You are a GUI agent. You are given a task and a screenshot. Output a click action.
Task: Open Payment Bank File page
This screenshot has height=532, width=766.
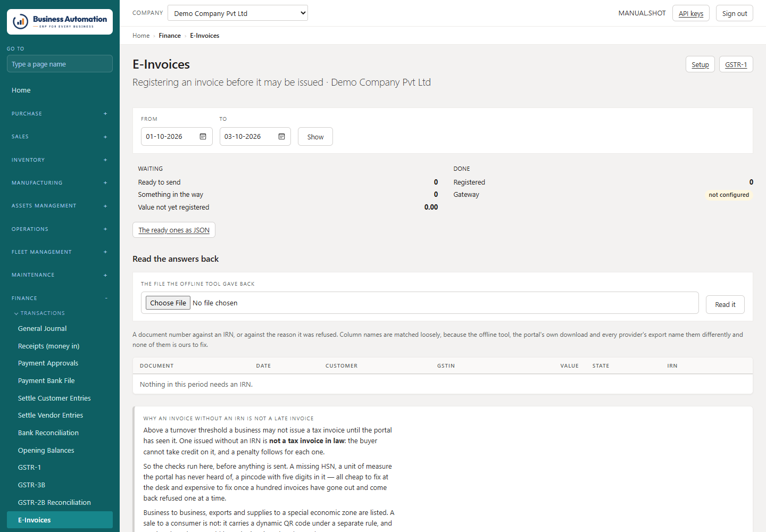point(60,381)
